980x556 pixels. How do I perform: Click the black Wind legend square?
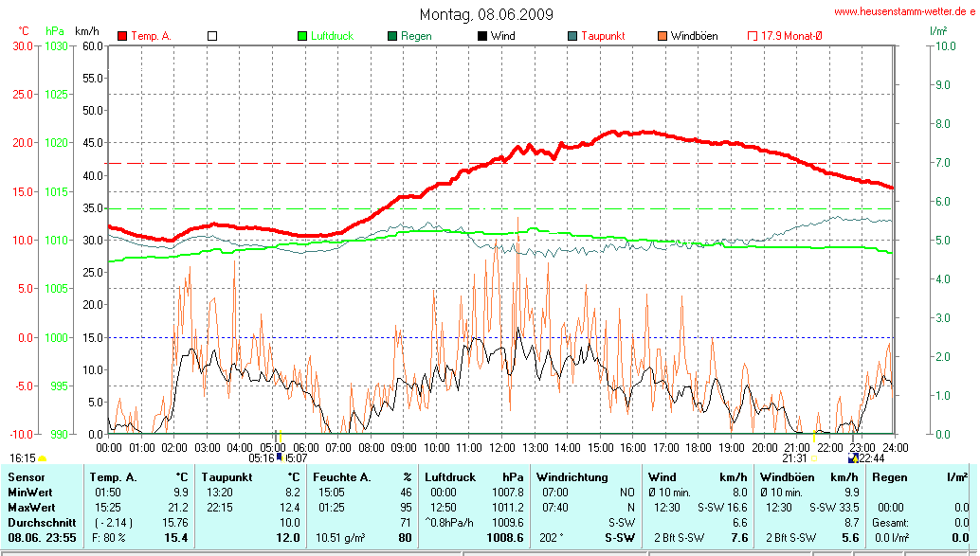pos(482,36)
